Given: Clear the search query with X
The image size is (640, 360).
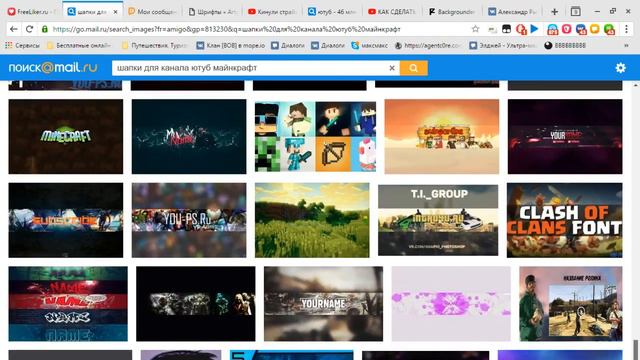Looking at the screenshot, I should coord(392,68).
